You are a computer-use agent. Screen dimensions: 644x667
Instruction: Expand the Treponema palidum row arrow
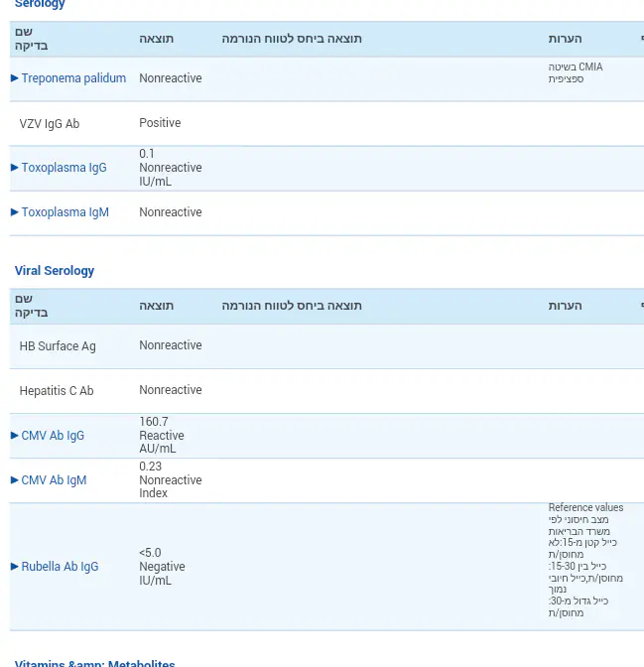click(15, 78)
